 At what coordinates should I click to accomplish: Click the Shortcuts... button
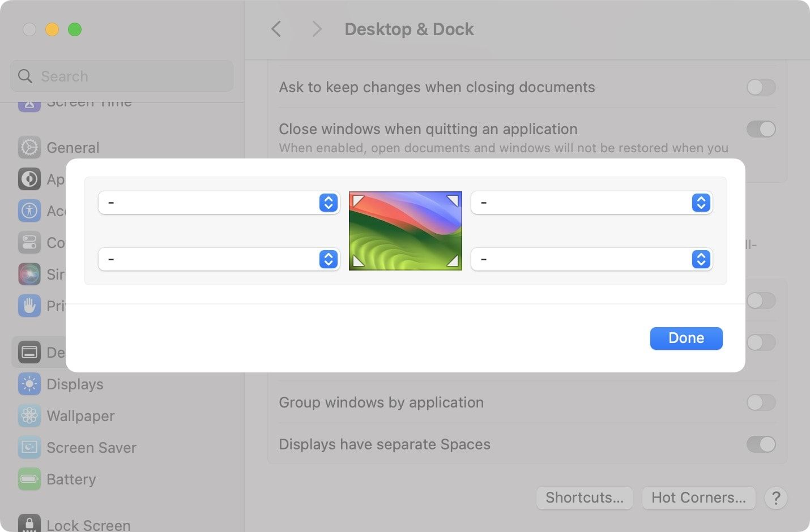point(584,498)
